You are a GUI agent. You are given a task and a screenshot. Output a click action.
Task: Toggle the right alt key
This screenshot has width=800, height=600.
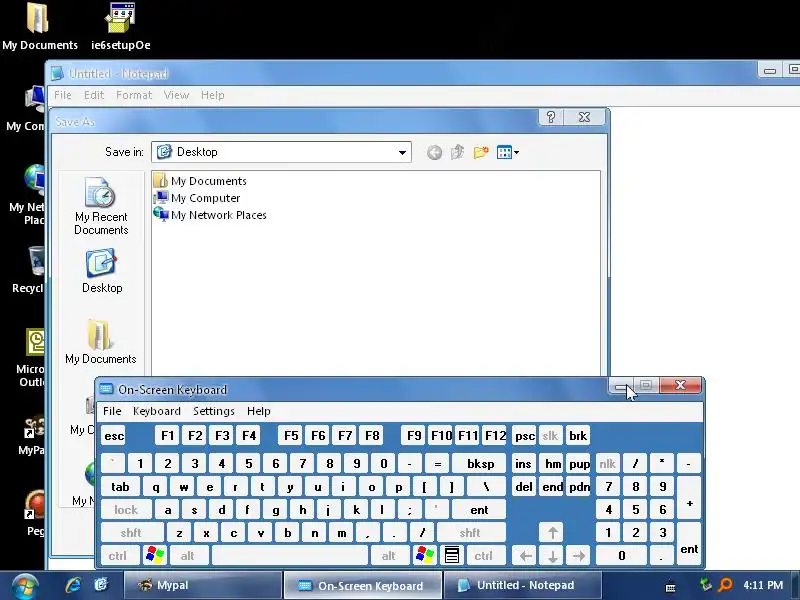(389, 556)
